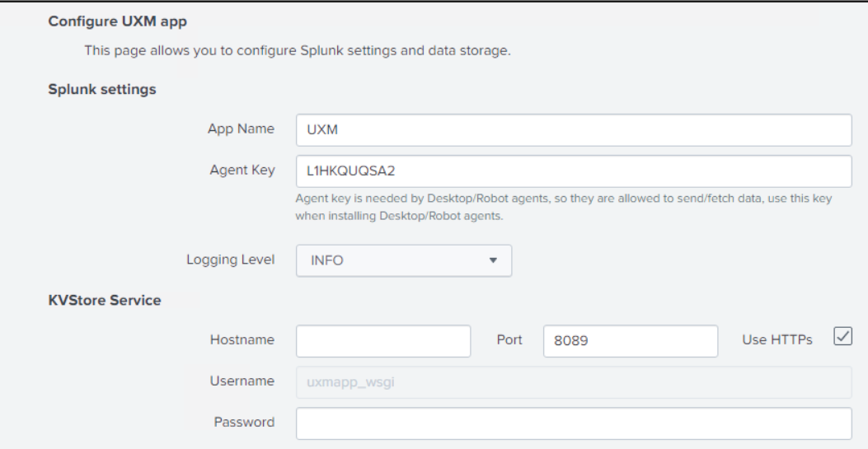Click the empty Hostname field
Image resolution: width=868 pixels, height=449 pixels.
(382, 340)
